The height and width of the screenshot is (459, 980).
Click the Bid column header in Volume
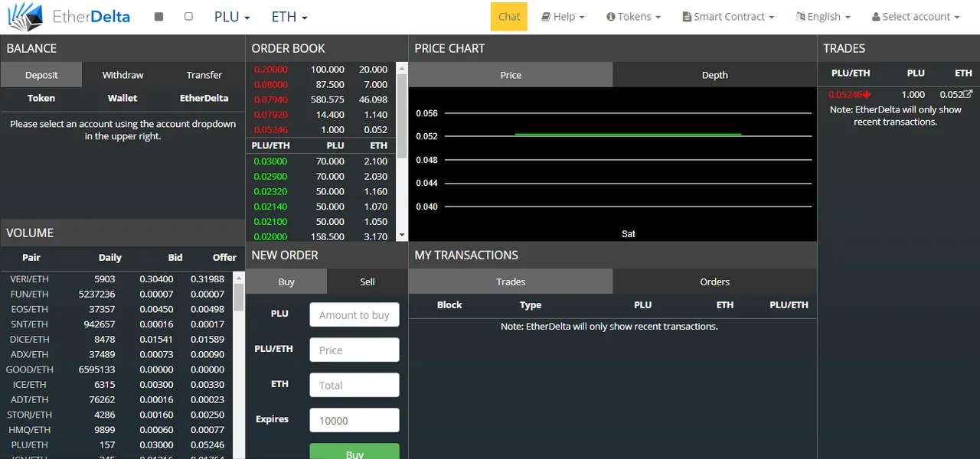pos(175,258)
